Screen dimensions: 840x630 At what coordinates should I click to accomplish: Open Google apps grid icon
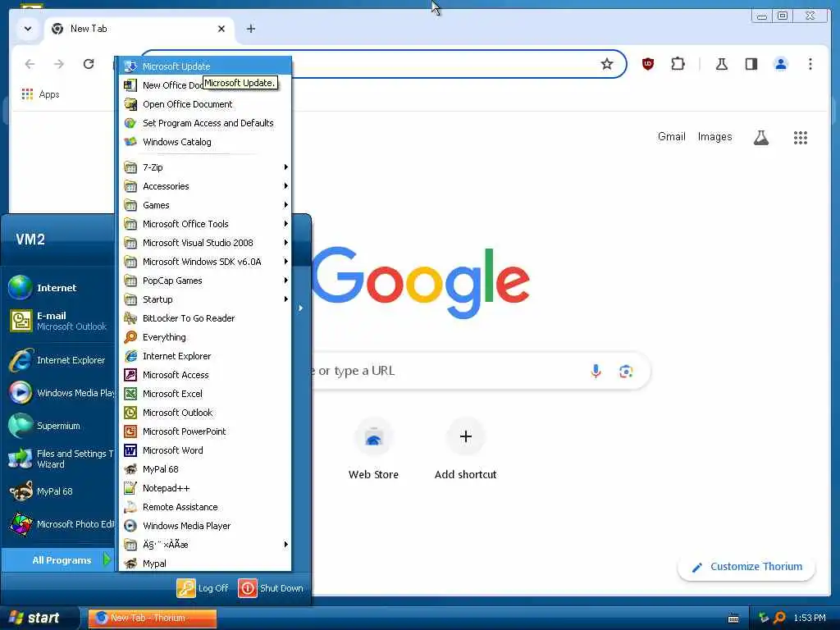click(x=801, y=138)
